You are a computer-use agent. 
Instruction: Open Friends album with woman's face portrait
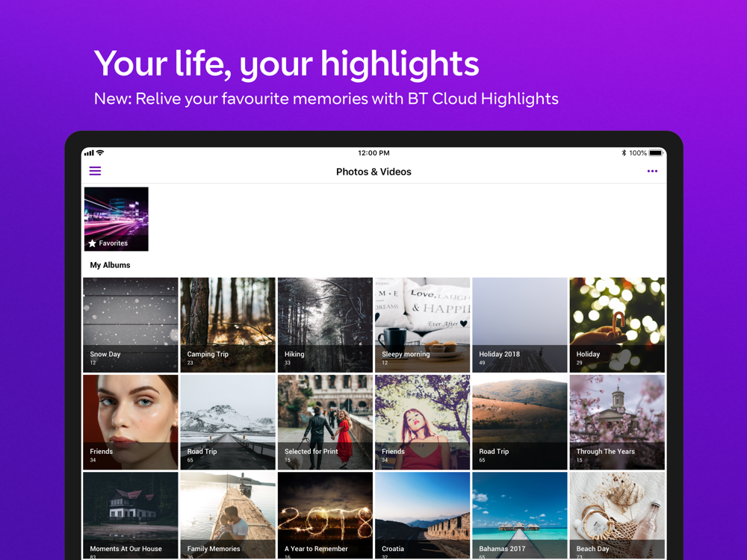click(x=131, y=423)
